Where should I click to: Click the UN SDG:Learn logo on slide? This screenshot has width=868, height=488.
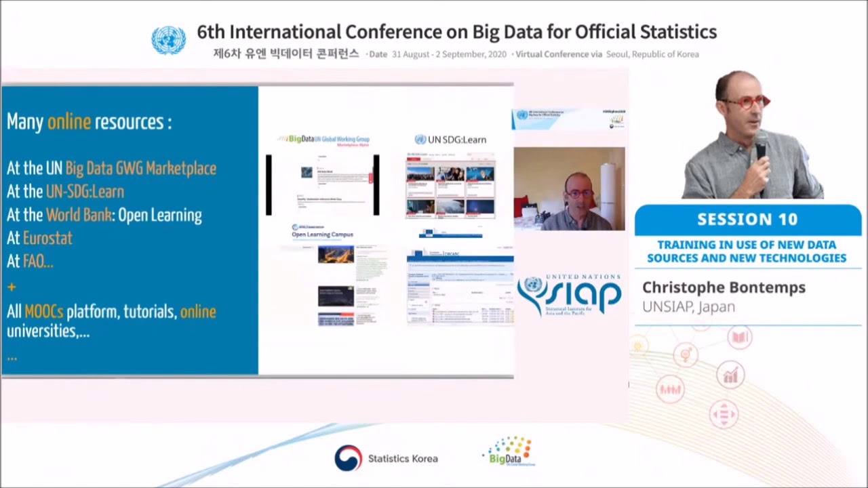click(x=450, y=140)
